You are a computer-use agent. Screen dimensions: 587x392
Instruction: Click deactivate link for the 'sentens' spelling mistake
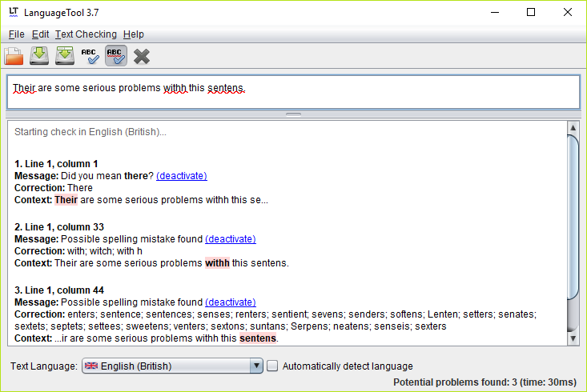[230, 302]
